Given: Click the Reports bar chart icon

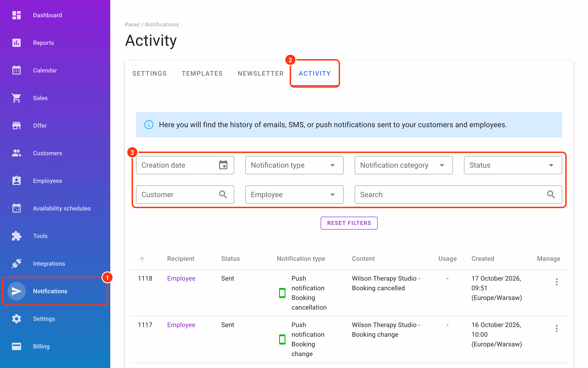Looking at the screenshot, I should click(x=17, y=43).
